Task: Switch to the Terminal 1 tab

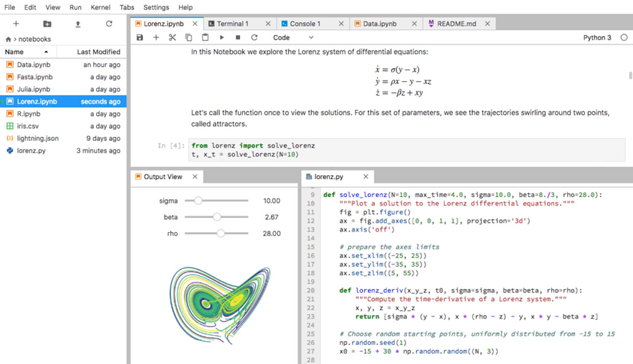Action: click(x=233, y=24)
